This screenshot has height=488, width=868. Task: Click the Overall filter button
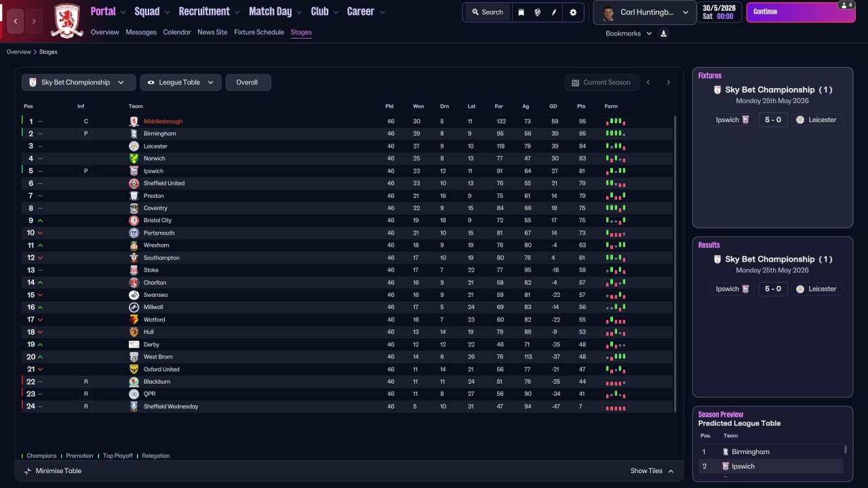click(248, 83)
